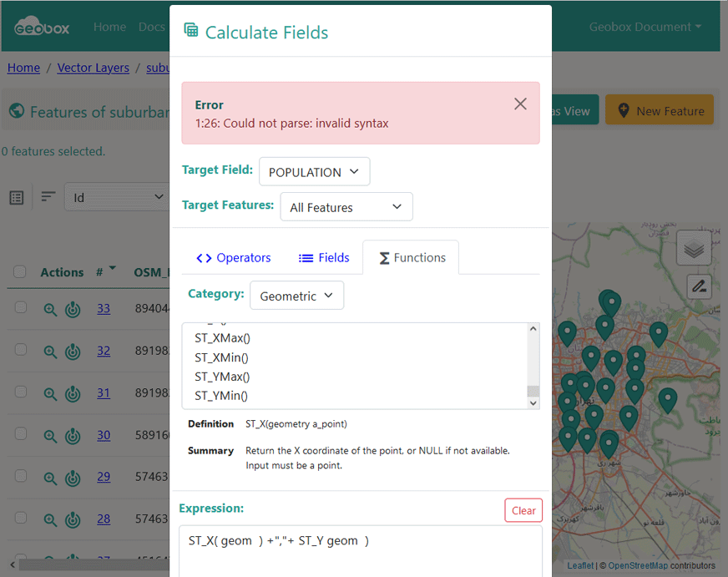The width and height of the screenshot is (728, 577).
Task: Click the Geobox logo
Action: [x=42, y=27]
